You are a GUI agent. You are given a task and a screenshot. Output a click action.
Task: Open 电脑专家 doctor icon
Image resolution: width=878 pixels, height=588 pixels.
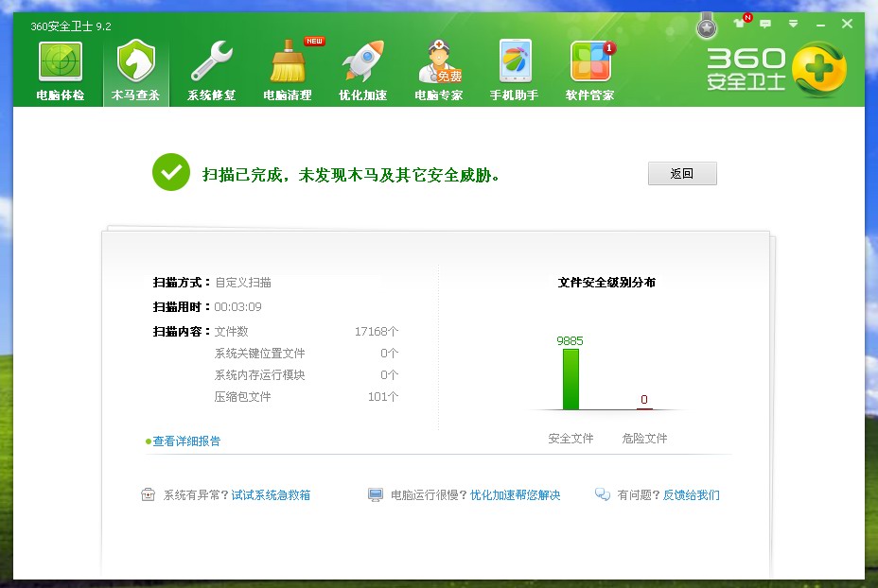point(439,61)
